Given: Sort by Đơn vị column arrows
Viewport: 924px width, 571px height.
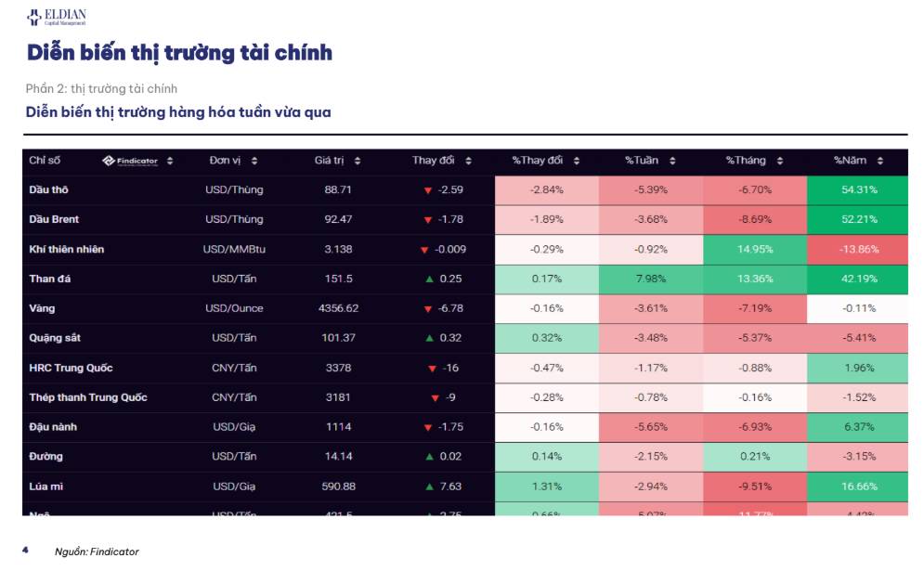Looking at the screenshot, I should 254,161.
